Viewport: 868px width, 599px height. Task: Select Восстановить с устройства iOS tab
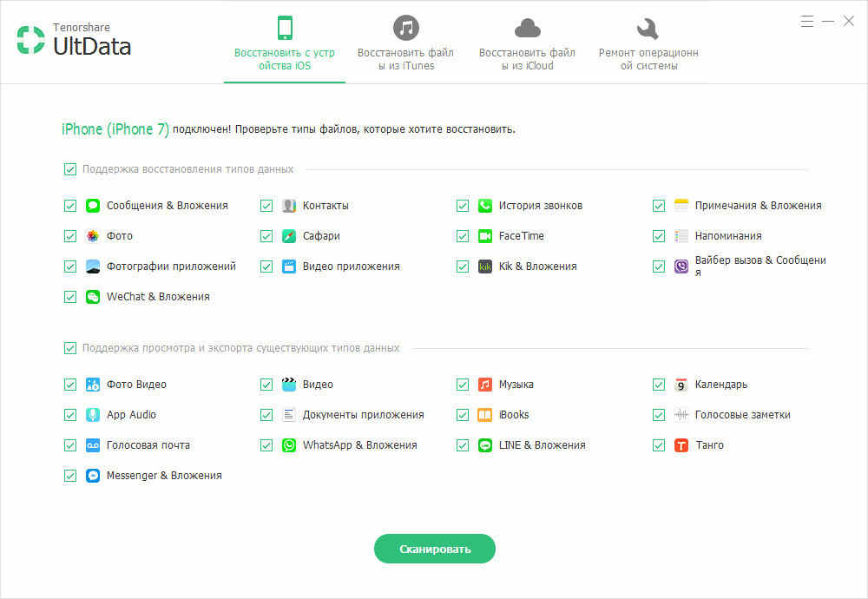[285, 44]
